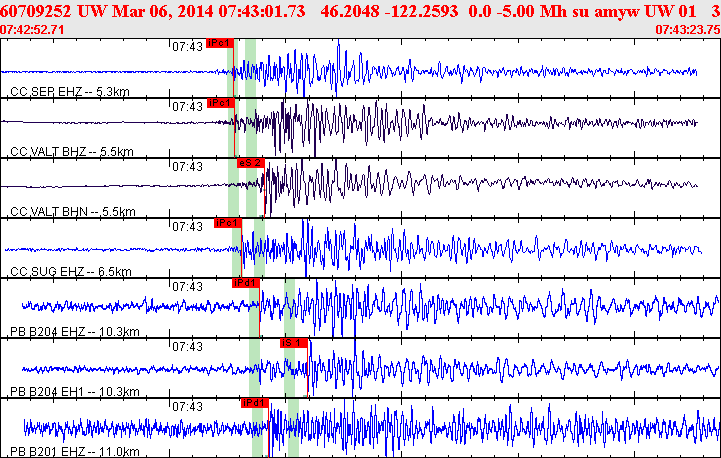Click the magnitude type Mh in header
721x458 pixels.
coord(553,11)
